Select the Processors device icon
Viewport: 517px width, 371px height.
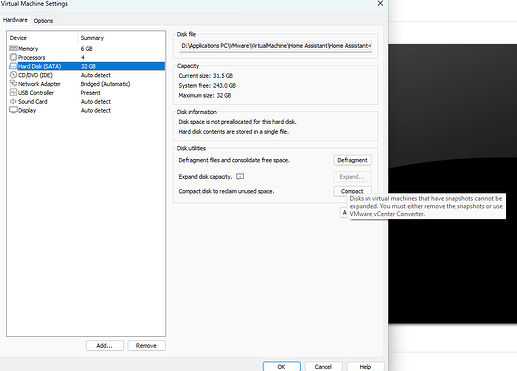click(13, 57)
